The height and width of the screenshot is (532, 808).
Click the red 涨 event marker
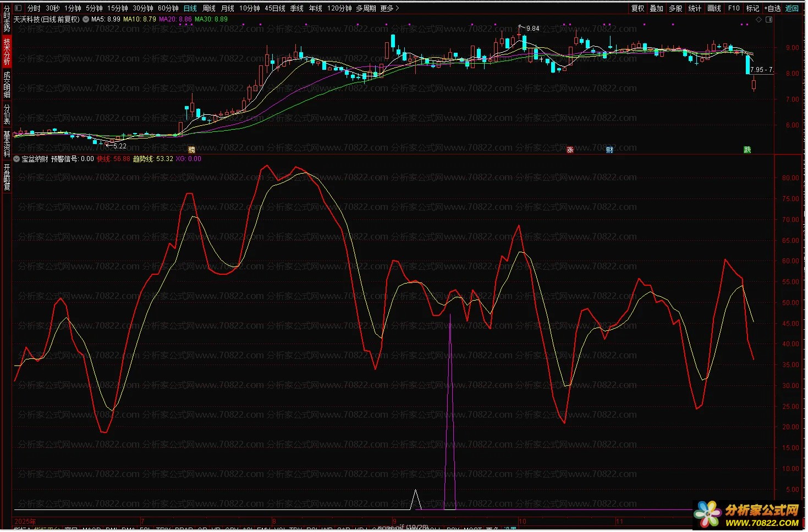570,149
